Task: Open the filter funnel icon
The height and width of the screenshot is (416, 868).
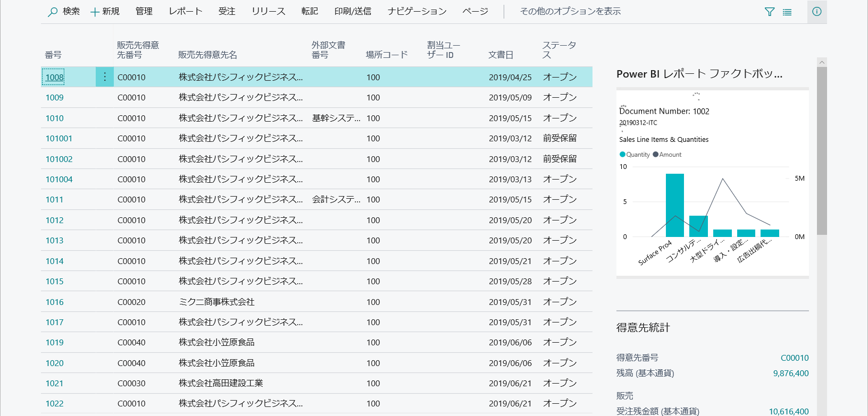Action: point(769,12)
